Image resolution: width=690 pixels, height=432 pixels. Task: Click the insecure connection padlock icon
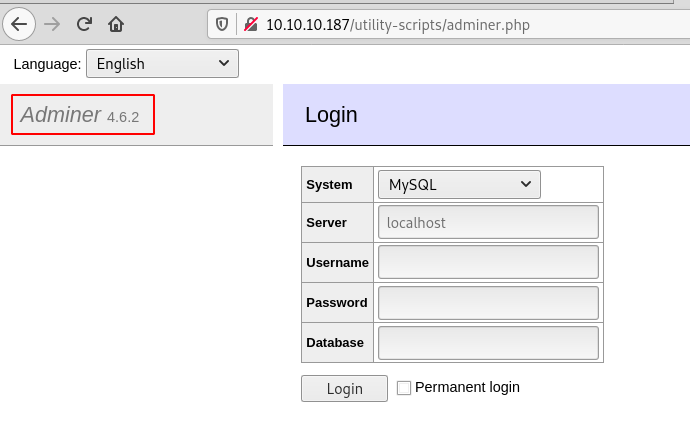pos(251,24)
